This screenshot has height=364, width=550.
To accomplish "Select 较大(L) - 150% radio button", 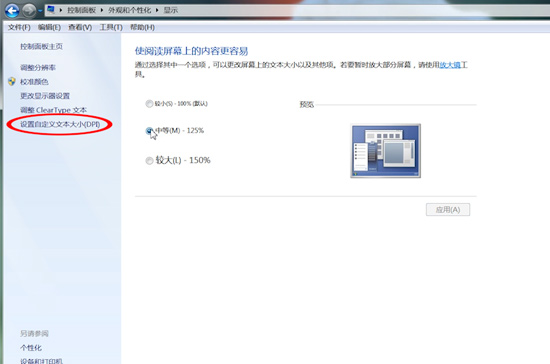I will [x=149, y=161].
